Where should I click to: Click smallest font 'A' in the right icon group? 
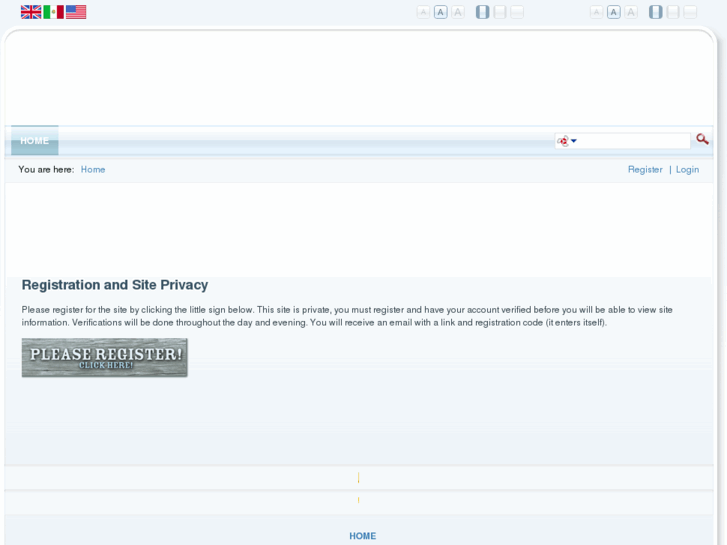pyautogui.click(x=596, y=12)
